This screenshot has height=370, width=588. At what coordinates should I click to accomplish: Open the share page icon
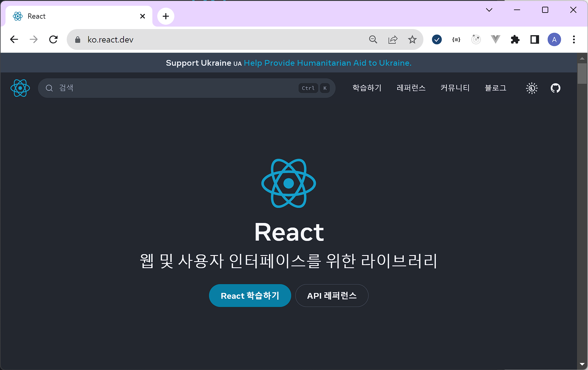[393, 40]
